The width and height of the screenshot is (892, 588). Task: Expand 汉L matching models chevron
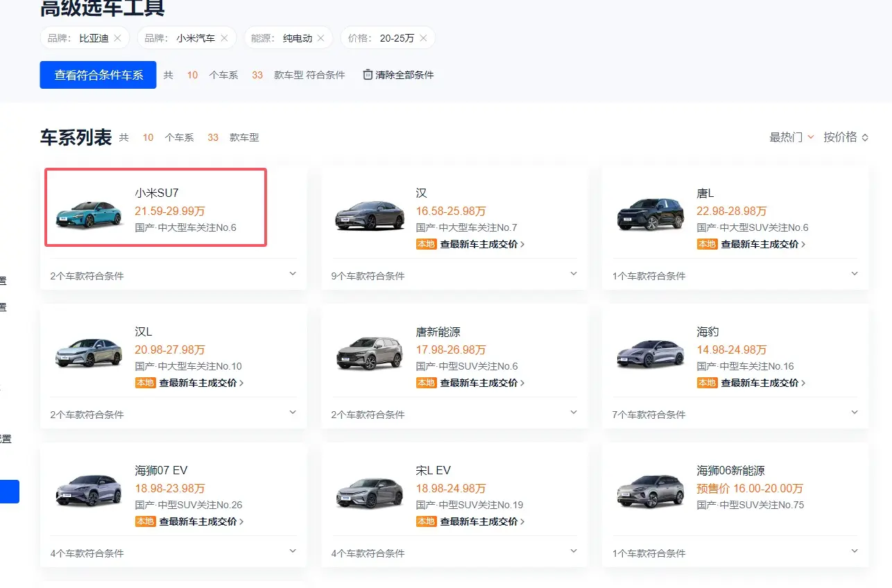click(293, 413)
